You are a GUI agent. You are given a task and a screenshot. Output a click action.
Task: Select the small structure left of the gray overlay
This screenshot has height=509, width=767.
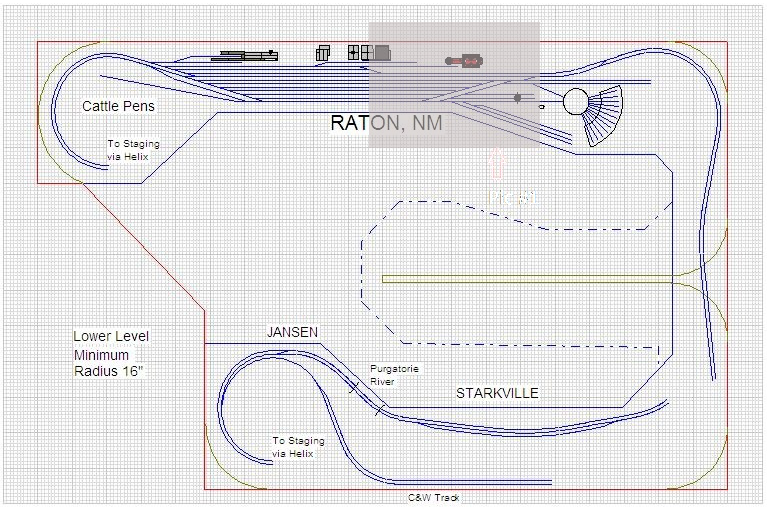[323, 53]
